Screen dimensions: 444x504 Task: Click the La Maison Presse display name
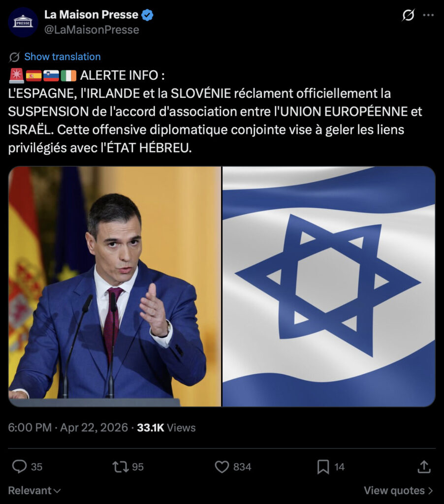click(x=91, y=14)
